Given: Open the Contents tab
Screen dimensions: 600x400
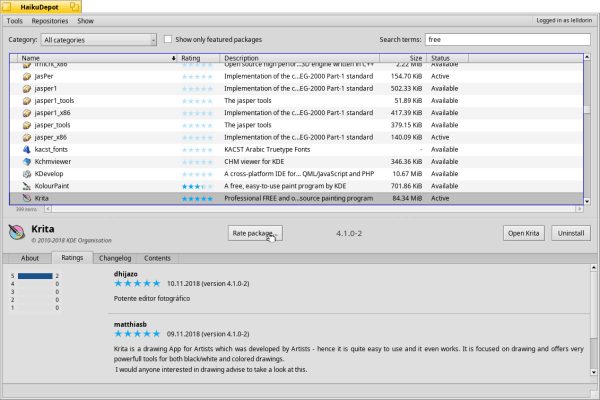Looking at the screenshot, I should click(157, 258).
